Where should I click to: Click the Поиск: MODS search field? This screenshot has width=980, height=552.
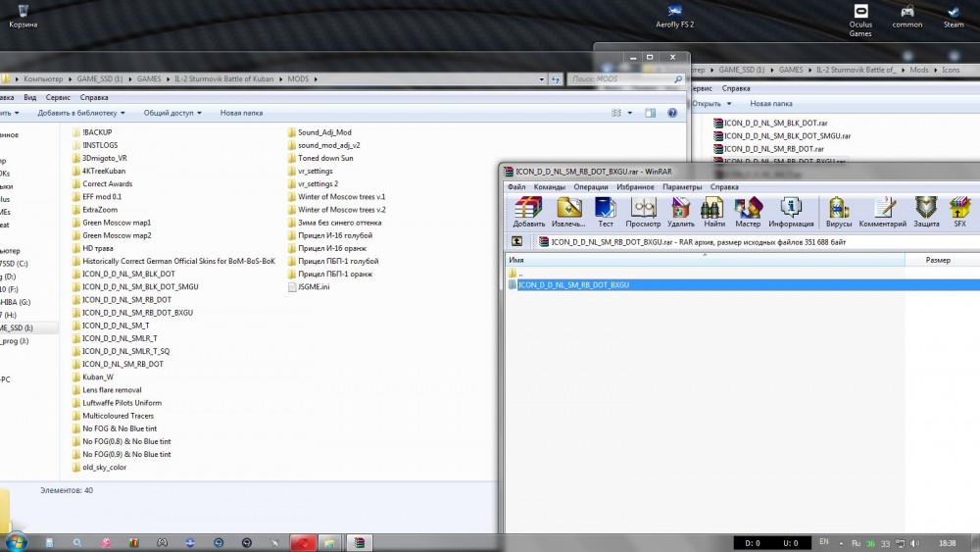click(x=625, y=79)
